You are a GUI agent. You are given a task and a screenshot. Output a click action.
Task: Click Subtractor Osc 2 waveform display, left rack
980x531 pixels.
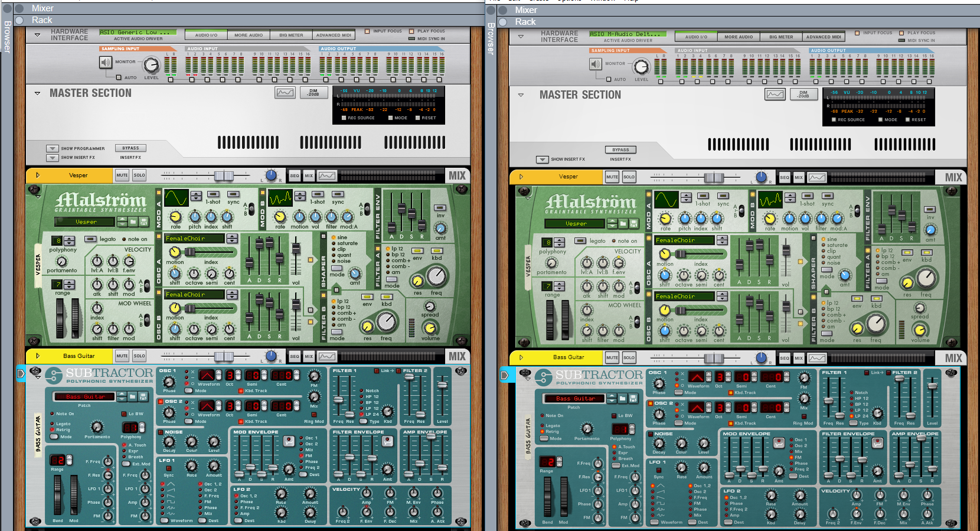tap(207, 406)
